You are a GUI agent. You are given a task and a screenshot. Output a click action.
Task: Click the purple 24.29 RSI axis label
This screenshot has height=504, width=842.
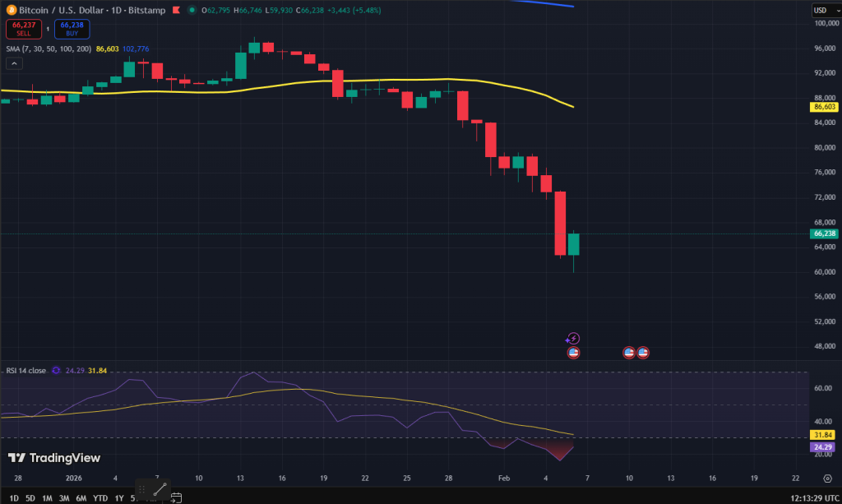coord(822,446)
